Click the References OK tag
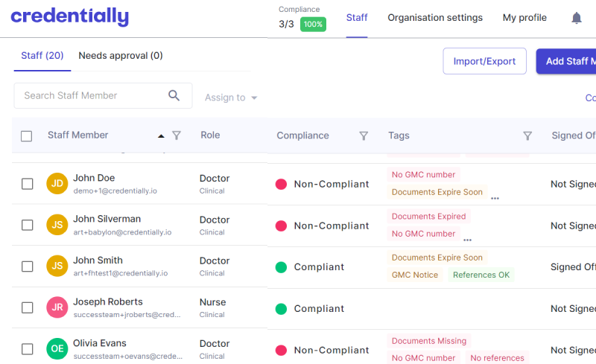 point(481,275)
